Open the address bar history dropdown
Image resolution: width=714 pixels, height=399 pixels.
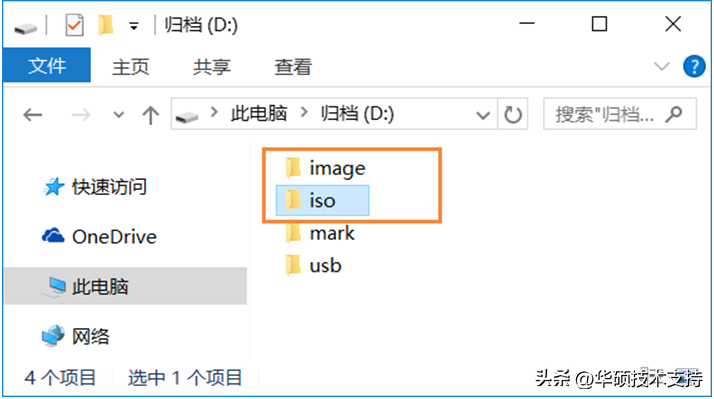[483, 115]
